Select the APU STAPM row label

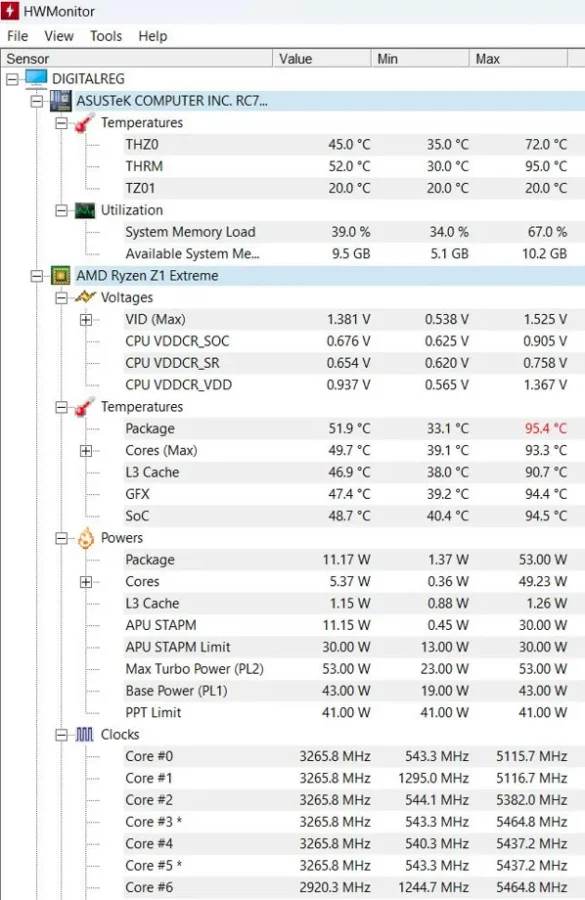pyautogui.click(x=161, y=626)
